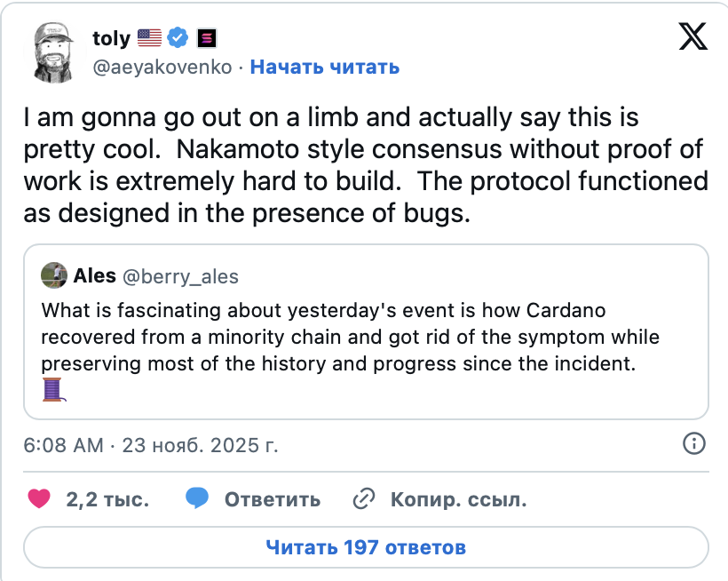Screen dimensions: 728x581
Task: Open toly's profile avatar picture
Action: 55,52
